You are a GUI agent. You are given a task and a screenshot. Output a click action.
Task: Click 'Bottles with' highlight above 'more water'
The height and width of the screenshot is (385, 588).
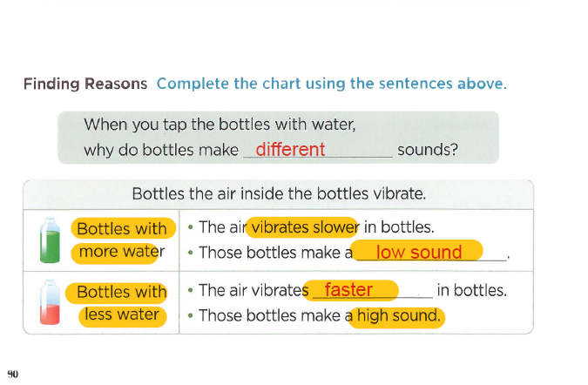[123, 228]
